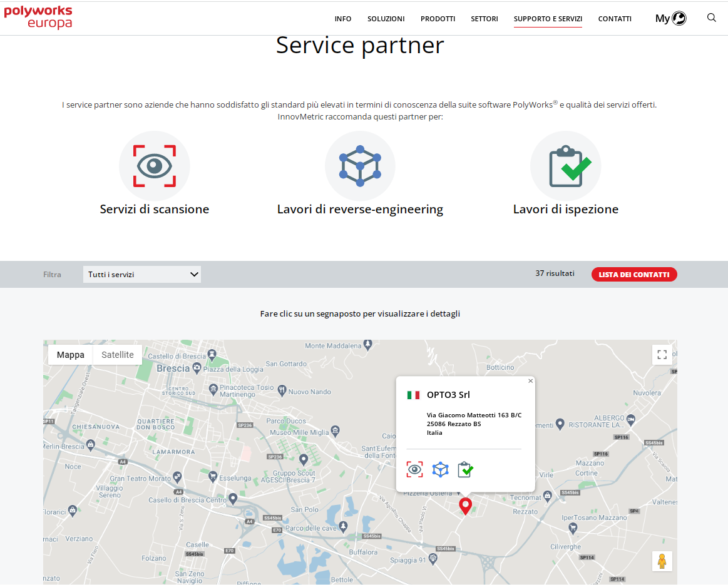The height and width of the screenshot is (585, 728).
Task: Click the small scanning eye icon in OPTO3 popup
Action: click(x=414, y=469)
